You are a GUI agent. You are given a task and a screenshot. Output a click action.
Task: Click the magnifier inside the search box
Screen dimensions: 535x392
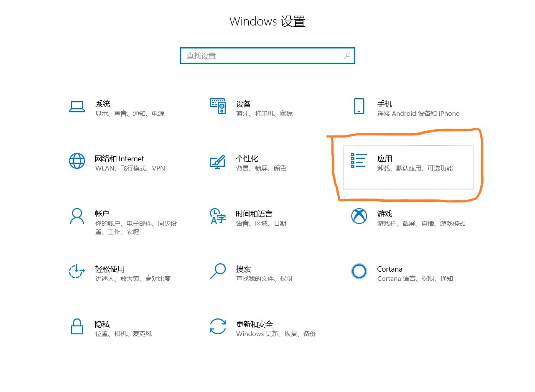347,55
